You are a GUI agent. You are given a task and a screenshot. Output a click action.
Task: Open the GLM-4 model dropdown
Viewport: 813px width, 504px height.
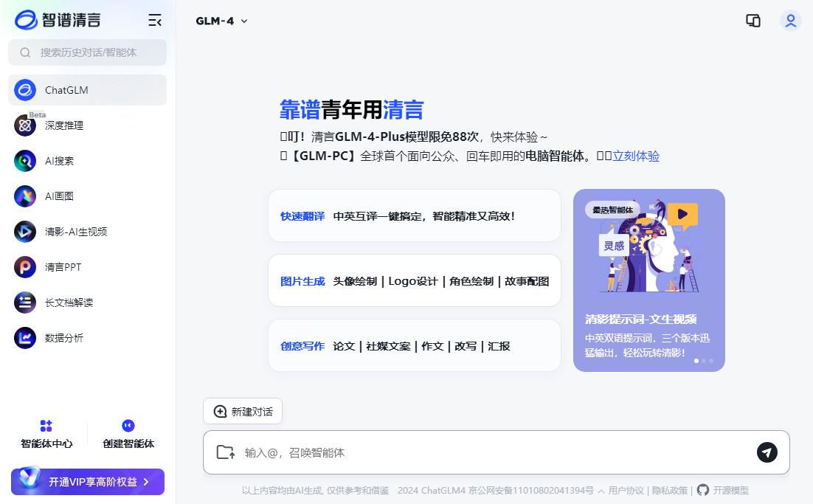221,21
